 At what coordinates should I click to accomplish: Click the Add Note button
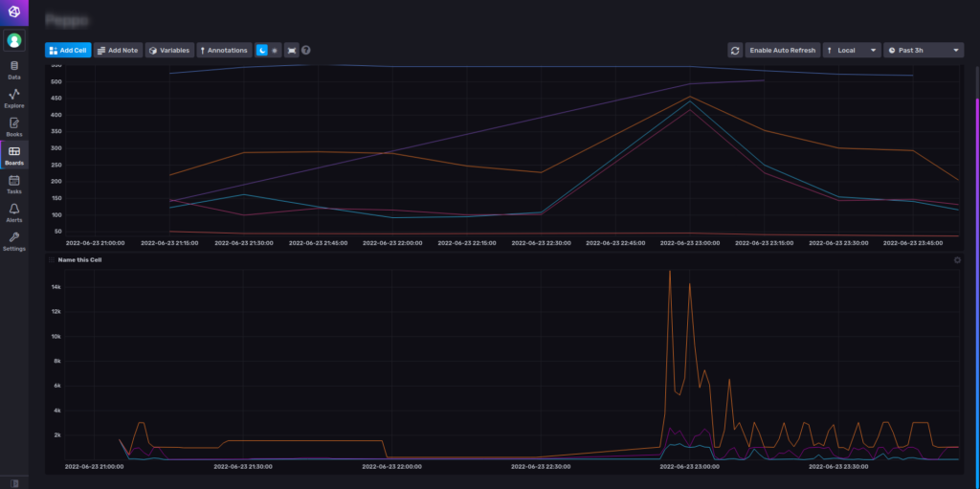(118, 50)
